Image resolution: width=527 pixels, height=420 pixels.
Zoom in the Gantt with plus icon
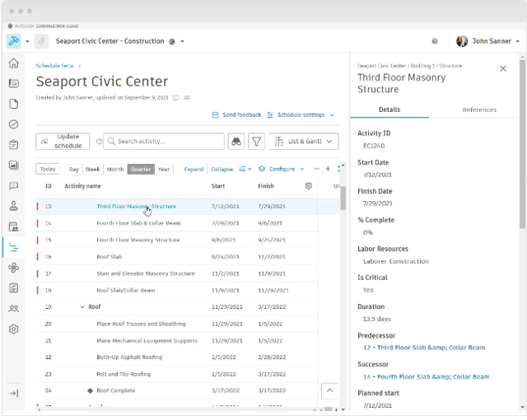328,169
